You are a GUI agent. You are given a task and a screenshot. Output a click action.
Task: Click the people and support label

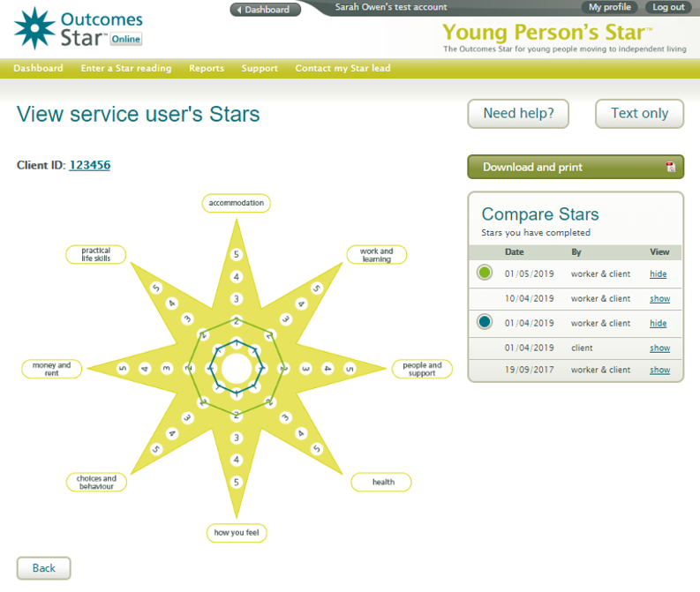pos(422,369)
